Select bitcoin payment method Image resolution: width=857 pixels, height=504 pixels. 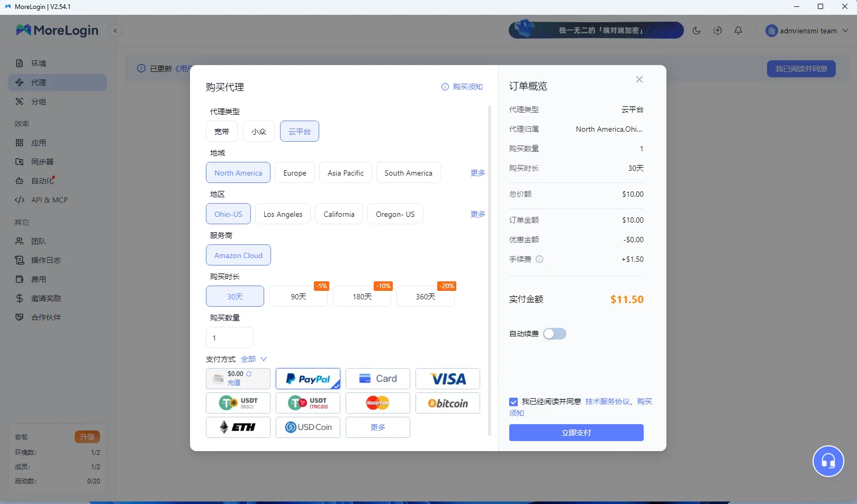coord(448,403)
